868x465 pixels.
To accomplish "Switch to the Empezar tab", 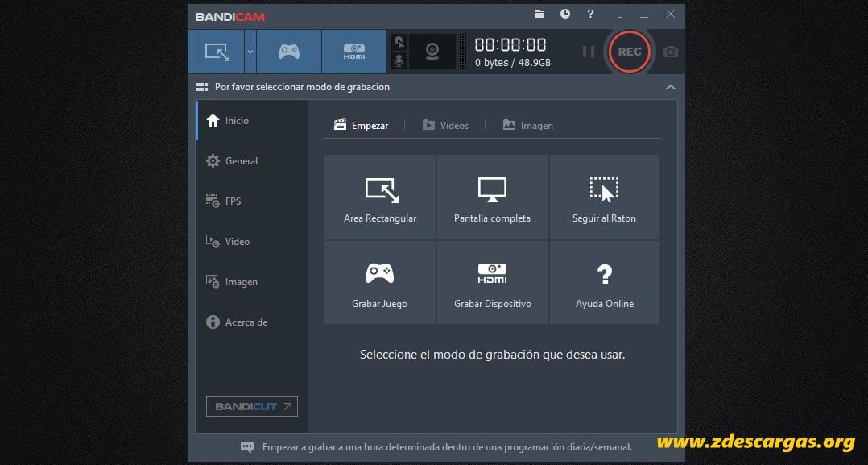I will coord(361,125).
